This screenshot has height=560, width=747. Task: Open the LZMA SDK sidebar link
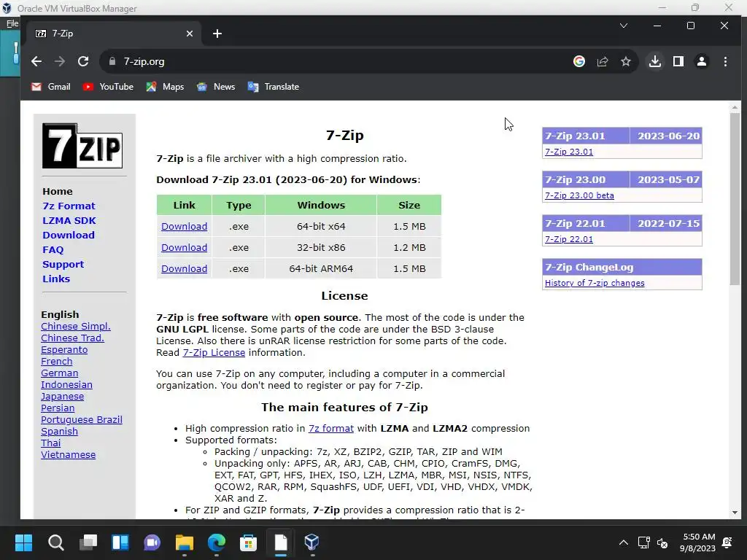(69, 220)
